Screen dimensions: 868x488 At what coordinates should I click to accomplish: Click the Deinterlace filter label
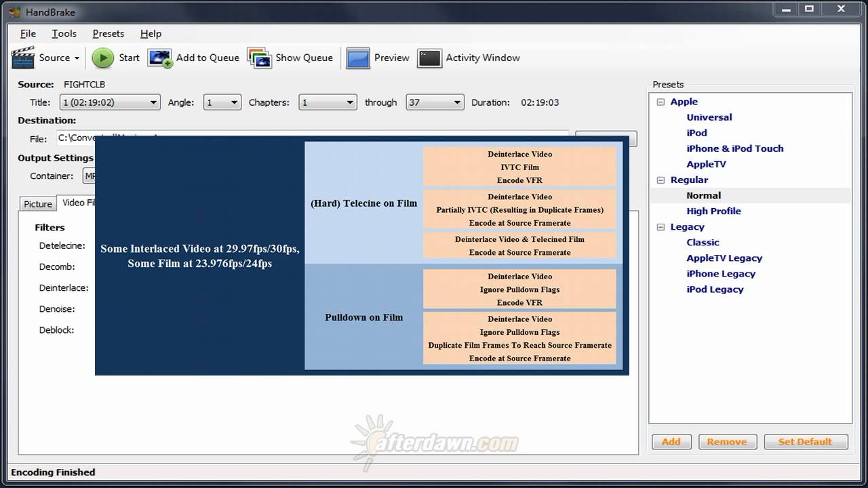click(x=64, y=288)
